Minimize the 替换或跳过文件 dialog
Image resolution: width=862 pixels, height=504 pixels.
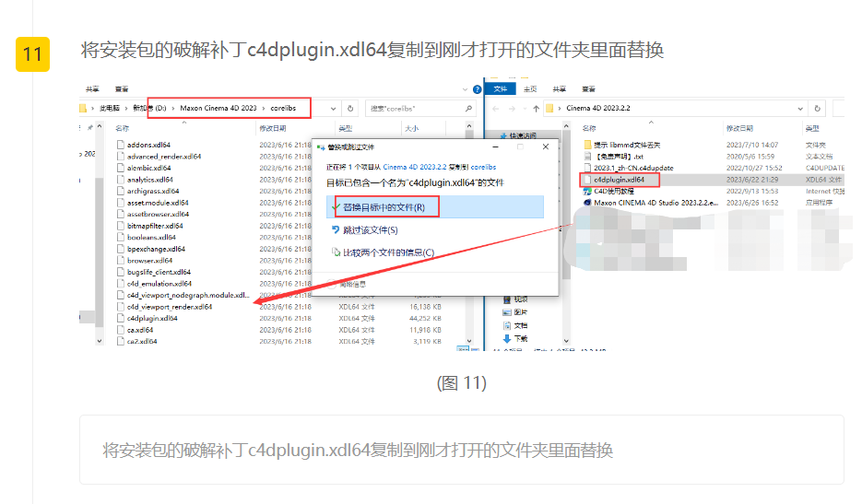pos(495,147)
